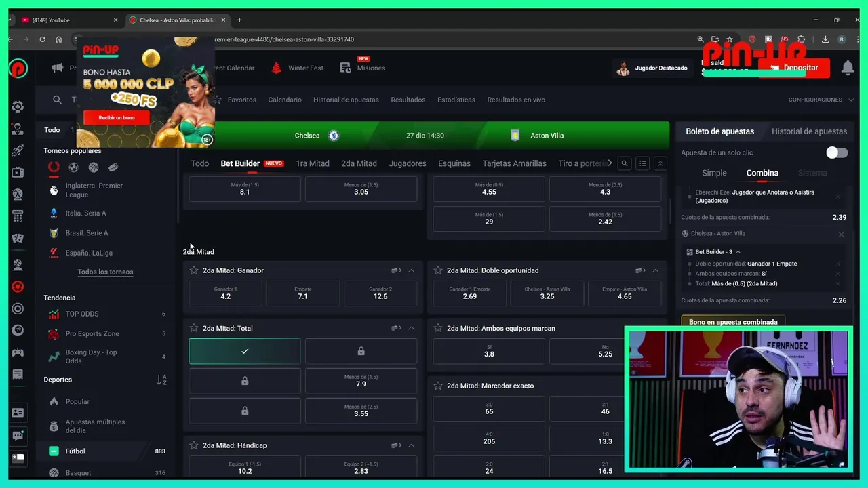This screenshot has width=868, height=488.
Task: Open the Pin-Up logo home icon
Action: [18, 68]
